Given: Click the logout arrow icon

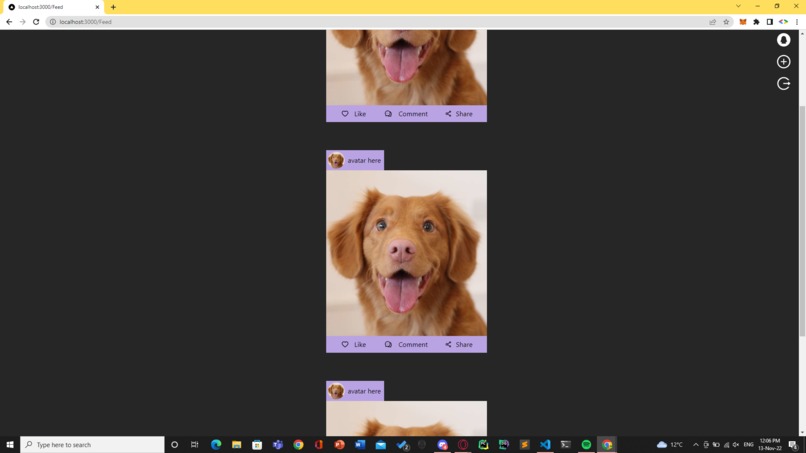Looking at the screenshot, I should 783,83.
